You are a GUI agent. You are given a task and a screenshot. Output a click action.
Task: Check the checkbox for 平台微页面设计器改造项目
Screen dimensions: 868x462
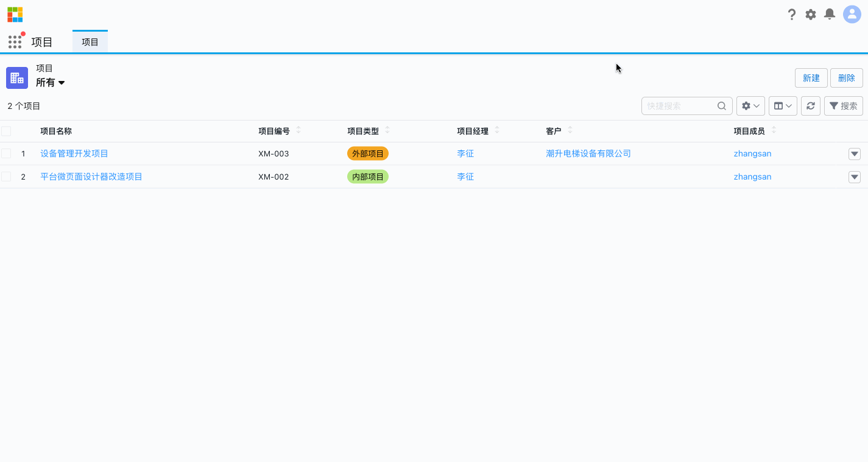6,177
